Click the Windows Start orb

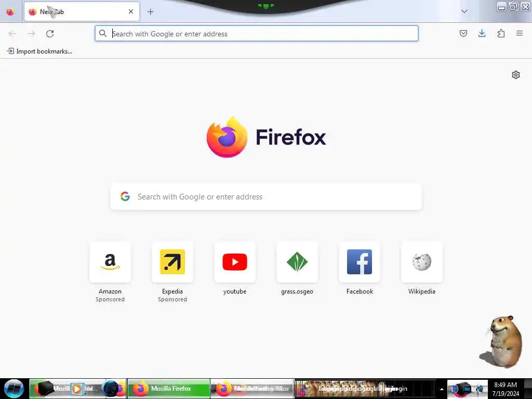tap(14, 389)
